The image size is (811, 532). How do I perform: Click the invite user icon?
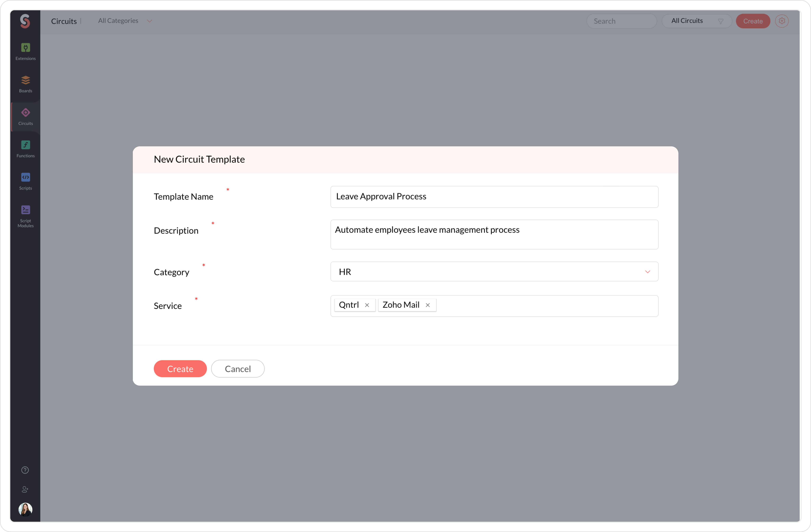point(25,489)
